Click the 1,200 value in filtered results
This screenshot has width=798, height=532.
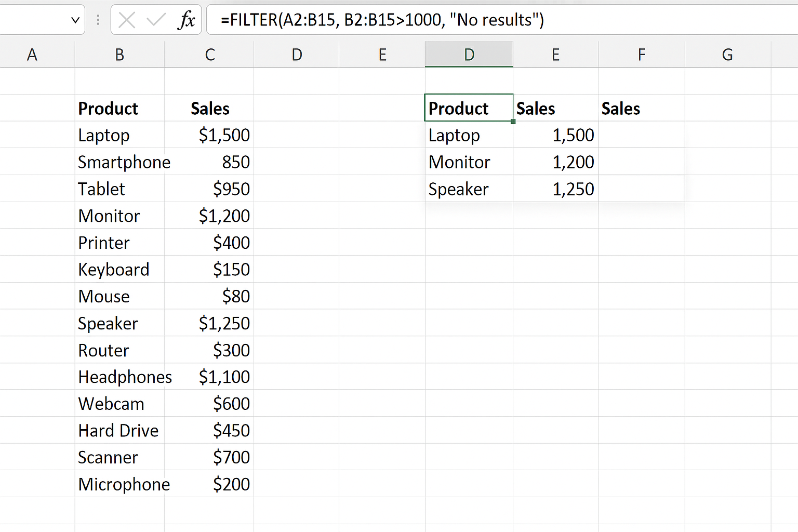(x=573, y=162)
